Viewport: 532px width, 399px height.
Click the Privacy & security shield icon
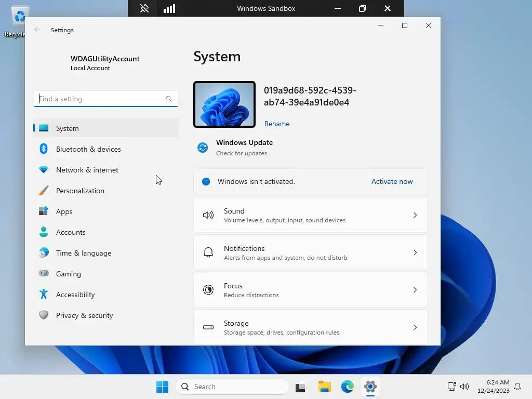(x=44, y=315)
